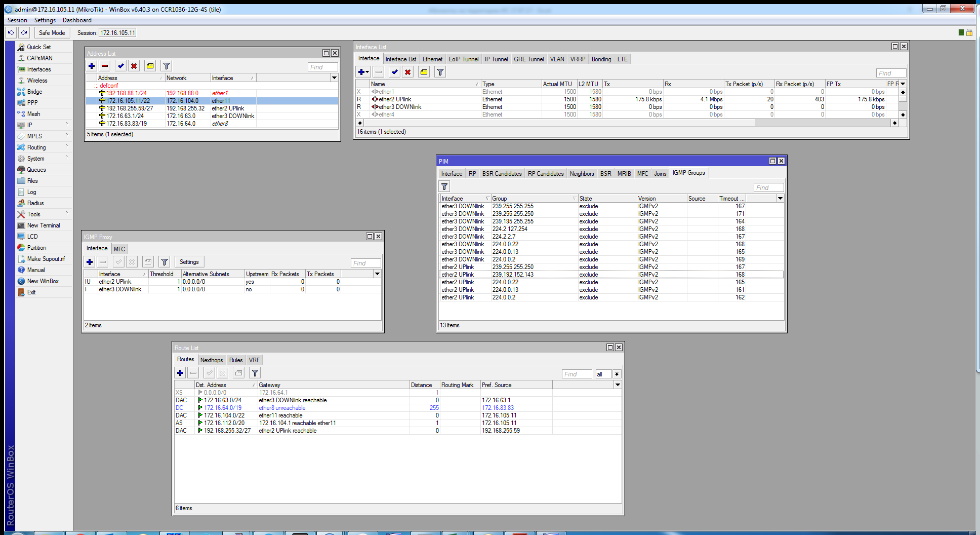Click the Settings button in IGMP Proxy

point(189,262)
